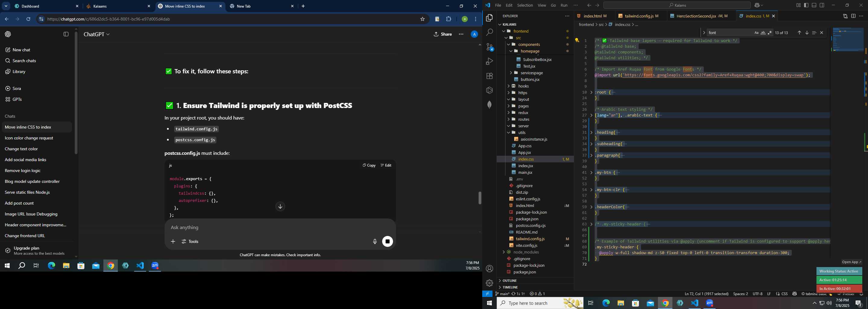The width and height of the screenshot is (868, 309).
Task: Expand the Replace toggle in find widget
Action: click(x=704, y=33)
